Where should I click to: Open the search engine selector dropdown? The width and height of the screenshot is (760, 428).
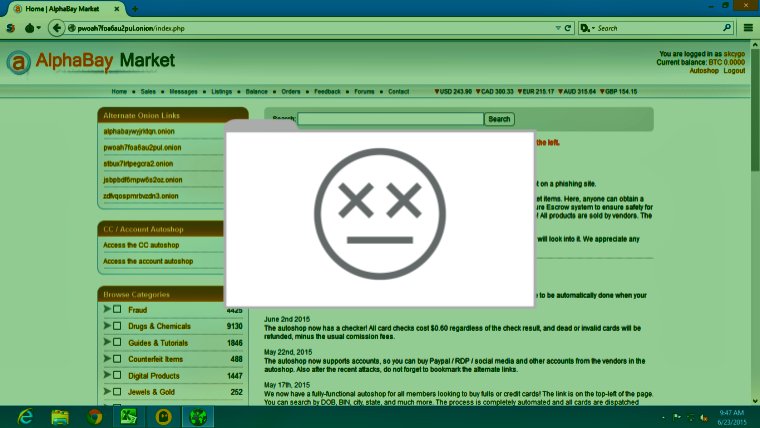tap(587, 28)
